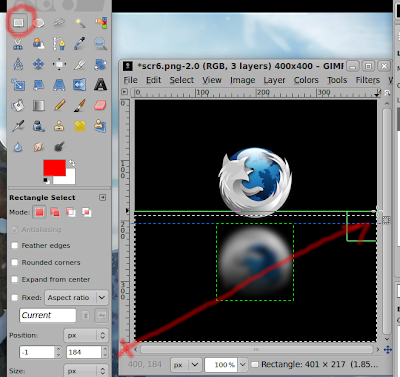Choose the Perspective tool
Image resolution: width=400 pixels, height=377 pixels.
point(59,85)
